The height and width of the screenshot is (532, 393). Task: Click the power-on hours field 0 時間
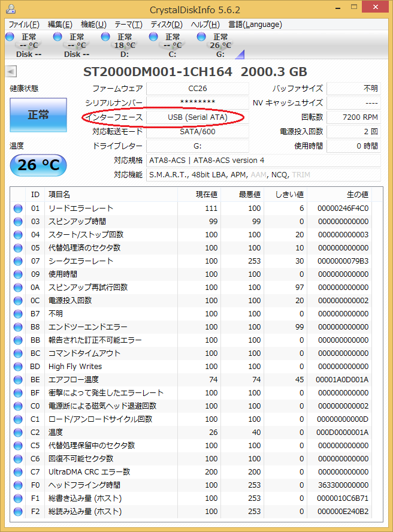[353, 146]
